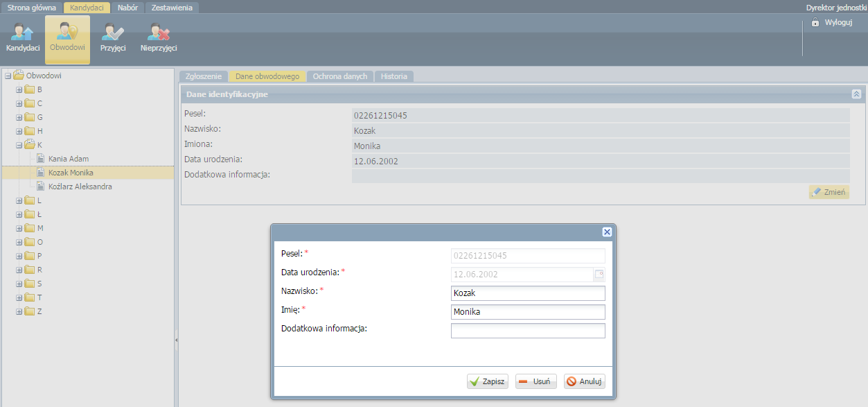The width and height of the screenshot is (868, 407).
Task: Expand the H folder node
Action: (19, 131)
